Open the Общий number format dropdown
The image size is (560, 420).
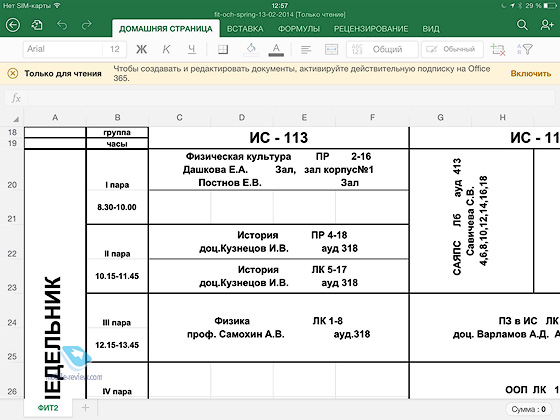pyautogui.click(x=382, y=49)
